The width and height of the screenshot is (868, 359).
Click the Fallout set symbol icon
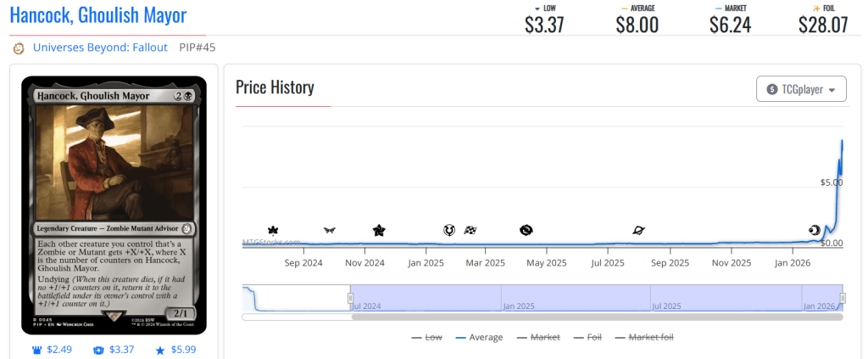[x=18, y=48]
